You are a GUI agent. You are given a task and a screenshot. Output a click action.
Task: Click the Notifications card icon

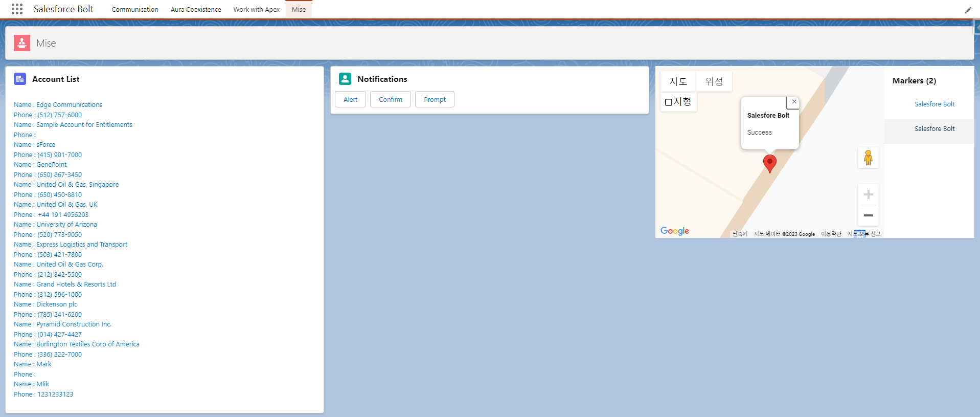pos(345,79)
